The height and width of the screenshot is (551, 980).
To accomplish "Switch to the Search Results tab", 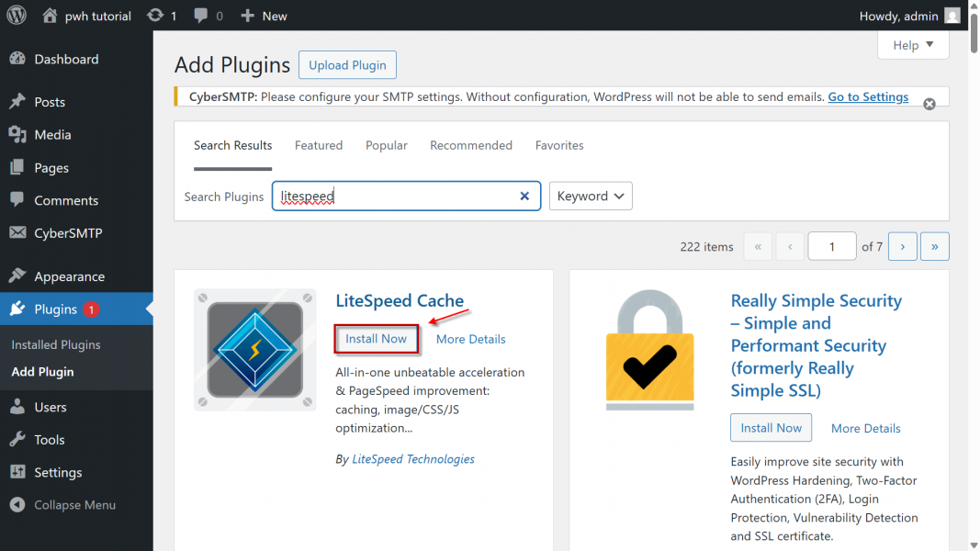I will 232,145.
